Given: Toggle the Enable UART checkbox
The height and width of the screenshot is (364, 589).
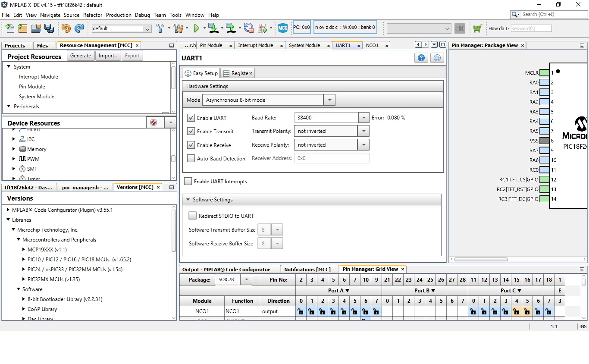Looking at the screenshot, I should point(191,118).
